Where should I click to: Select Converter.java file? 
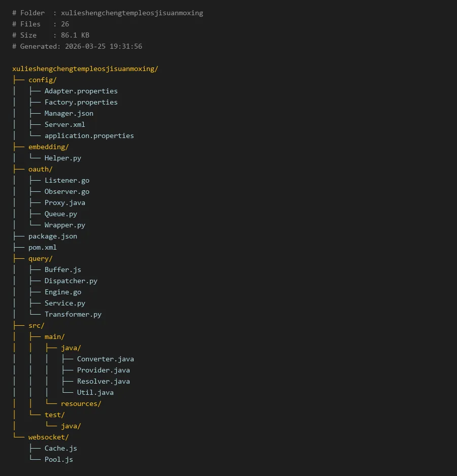[105, 359]
